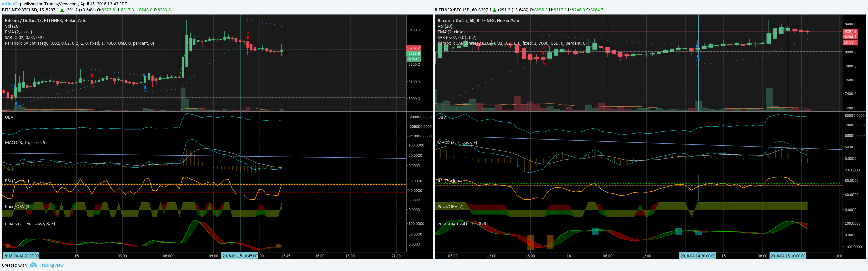Select right header text 'BITFINEX:BTCUSD, 60'
This screenshot has height=271, width=868.
click(456, 10)
